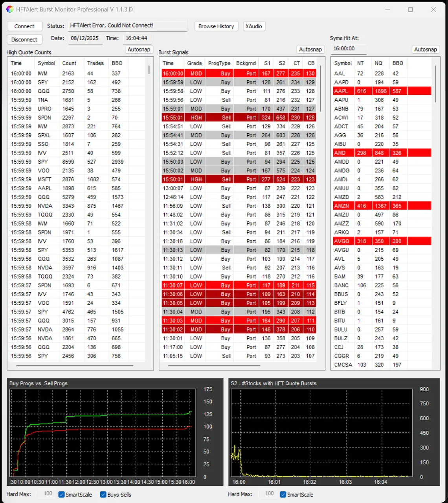Autosnap the Burst Signals panel
Viewport: 448px width, 503px height.
click(310, 50)
